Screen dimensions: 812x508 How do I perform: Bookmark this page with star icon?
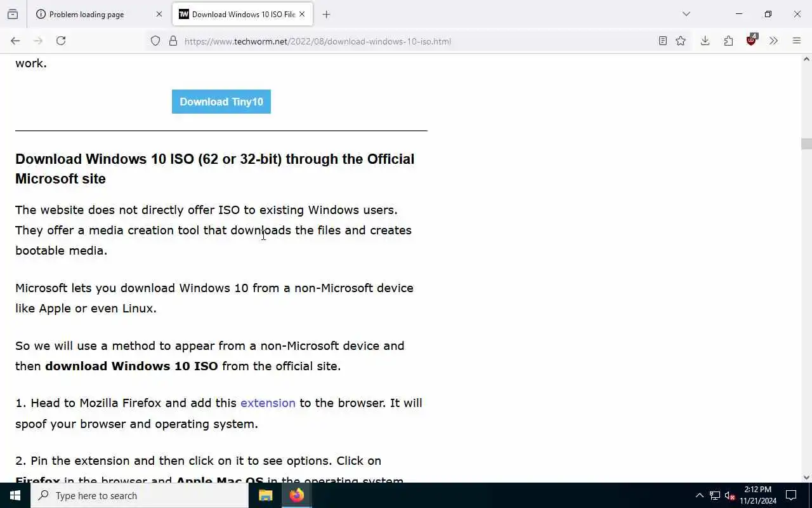pos(681,41)
